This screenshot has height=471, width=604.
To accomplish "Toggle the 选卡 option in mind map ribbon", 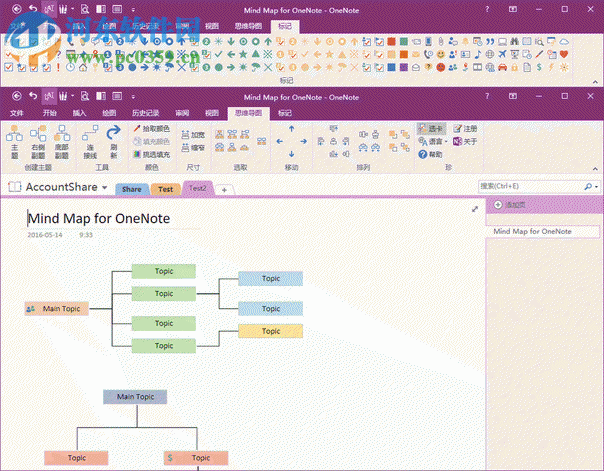I will point(431,129).
